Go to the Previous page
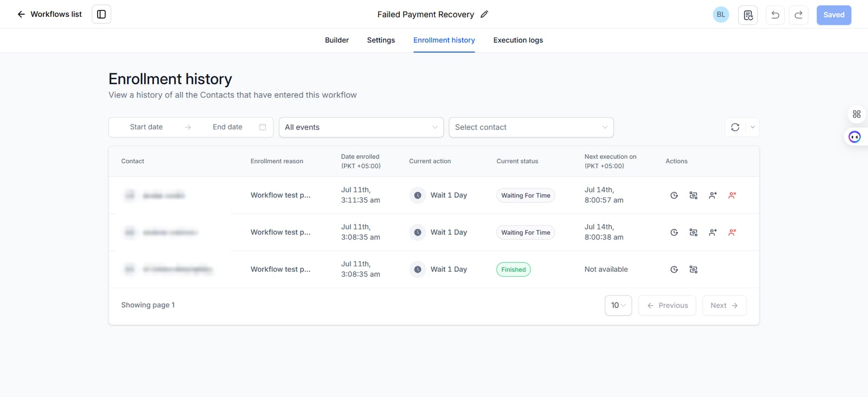 (x=667, y=305)
